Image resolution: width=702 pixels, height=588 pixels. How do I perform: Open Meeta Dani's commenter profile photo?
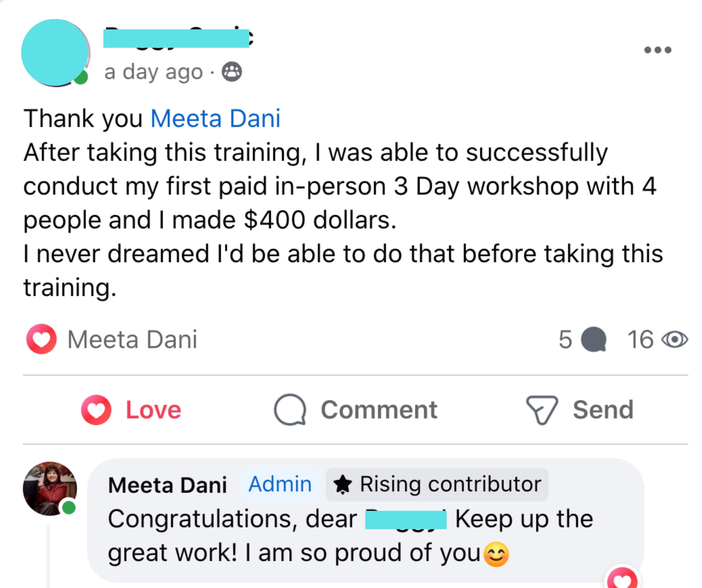click(x=50, y=488)
